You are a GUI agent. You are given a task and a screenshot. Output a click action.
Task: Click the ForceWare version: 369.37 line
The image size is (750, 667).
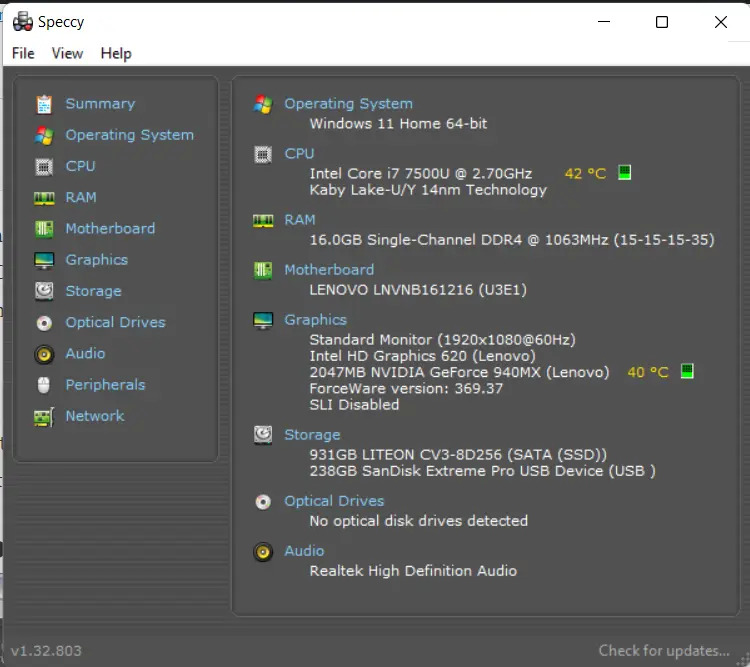pos(406,389)
